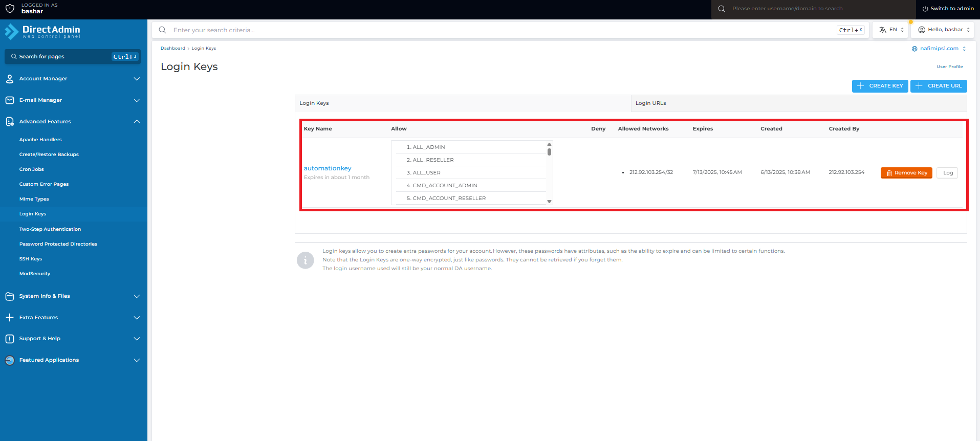Click the Allow list scrollbar thumb
The image size is (980, 441).
coord(549,152)
